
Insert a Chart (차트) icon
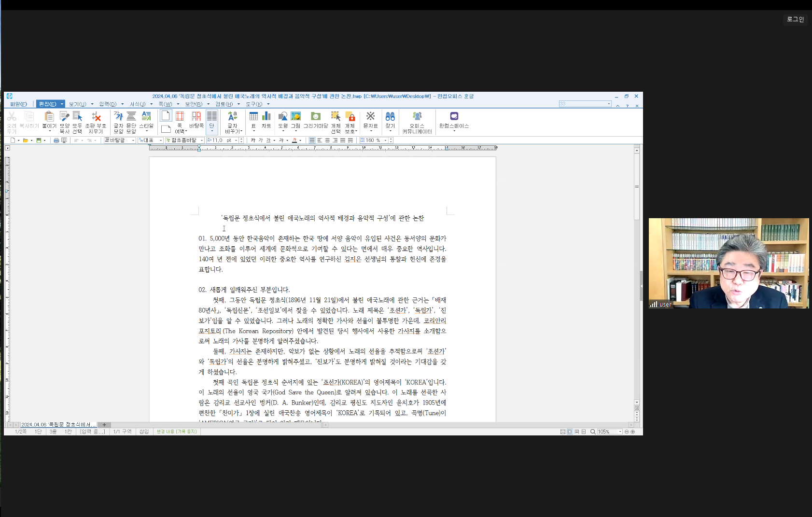pos(266,116)
